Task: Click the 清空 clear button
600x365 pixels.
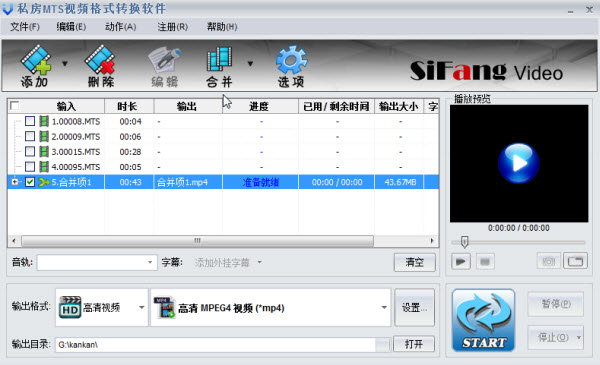Action: click(415, 262)
